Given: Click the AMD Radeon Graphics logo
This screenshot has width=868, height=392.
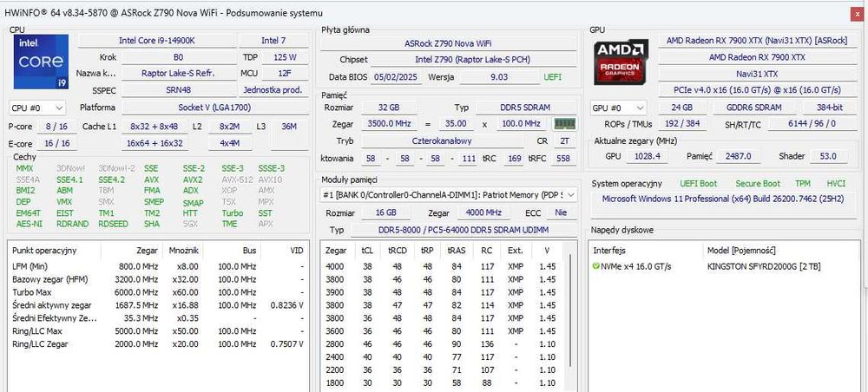Looking at the screenshot, I should tap(620, 61).
